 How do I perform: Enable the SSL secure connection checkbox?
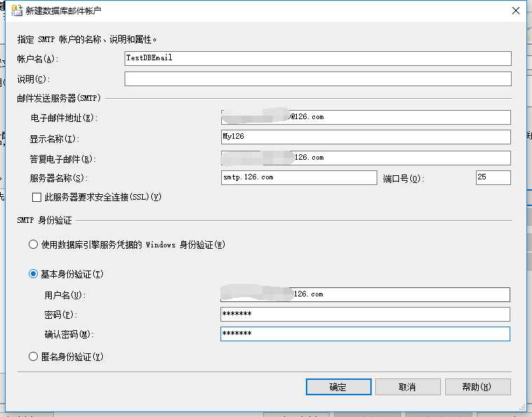point(36,198)
